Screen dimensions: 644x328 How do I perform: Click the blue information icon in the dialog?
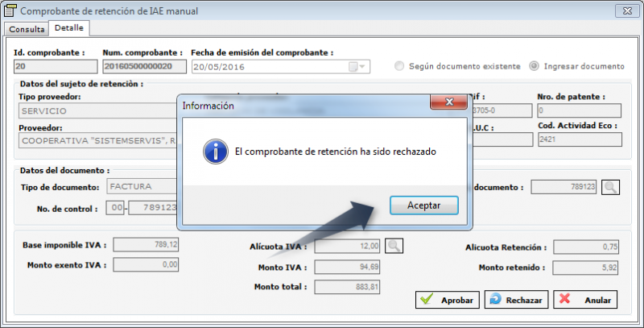point(215,152)
